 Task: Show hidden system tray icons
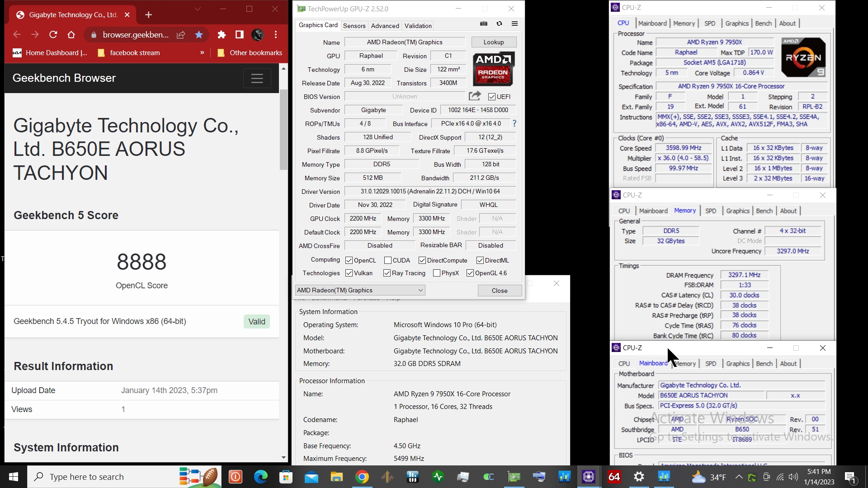pos(739,477)
